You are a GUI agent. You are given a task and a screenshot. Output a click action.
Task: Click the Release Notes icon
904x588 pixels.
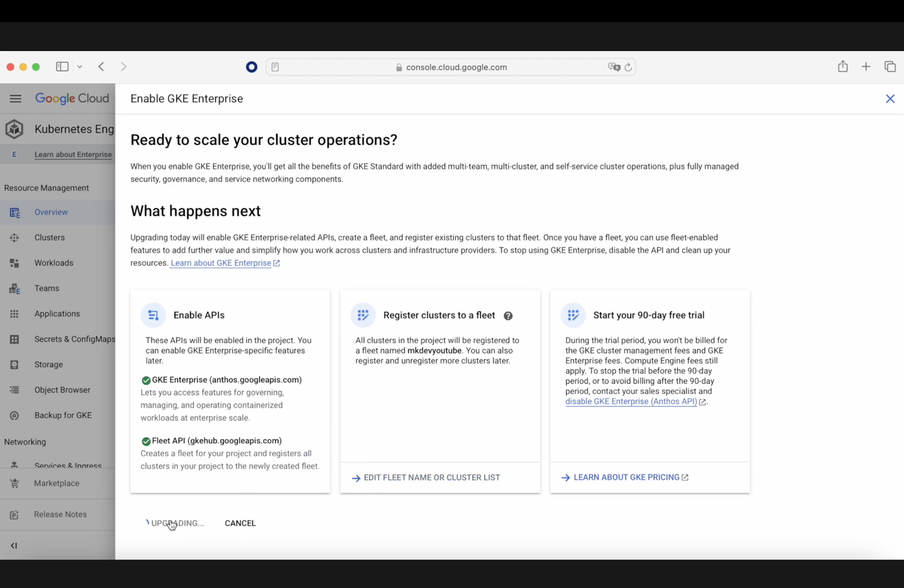15,515
